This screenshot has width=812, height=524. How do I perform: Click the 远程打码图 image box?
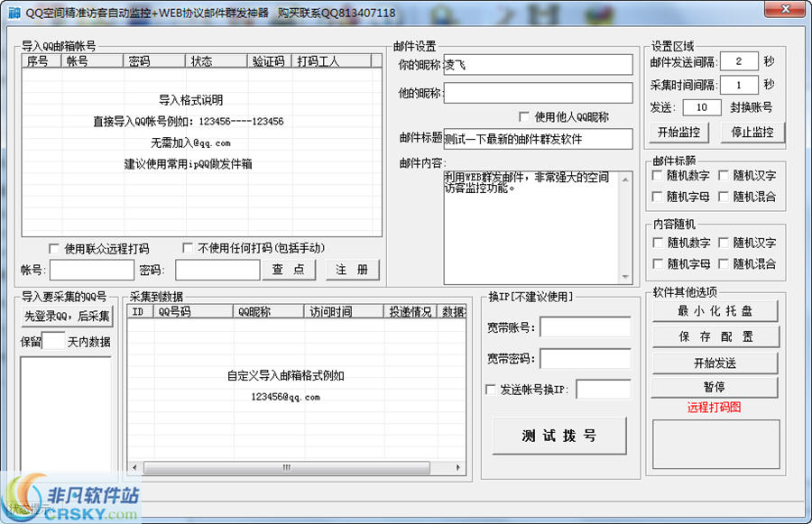tap(715, 445)
